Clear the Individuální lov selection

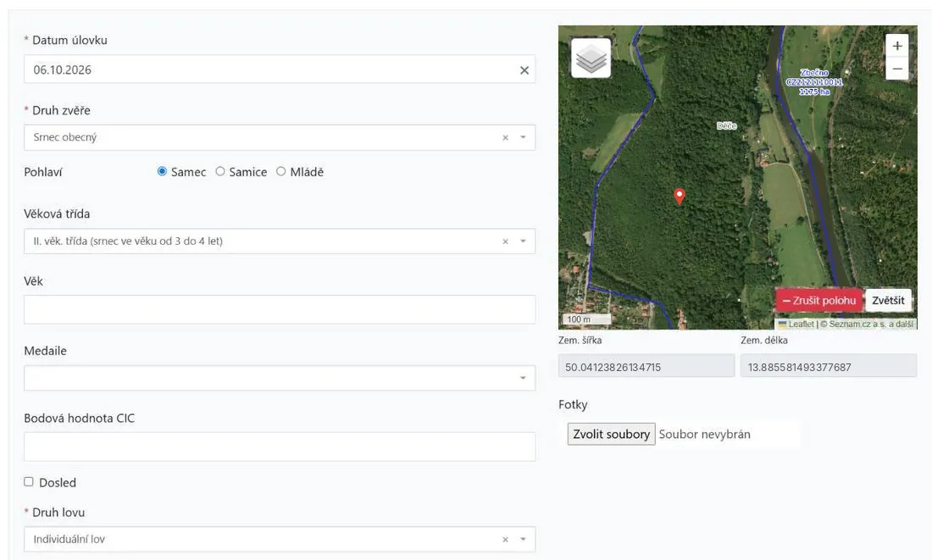(x=505, y=539)
